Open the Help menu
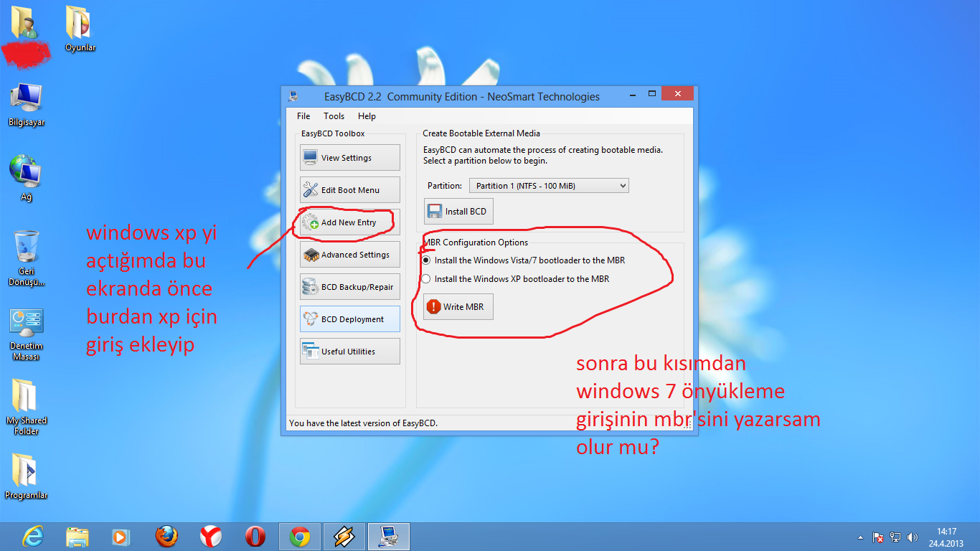 pos(367,116)
